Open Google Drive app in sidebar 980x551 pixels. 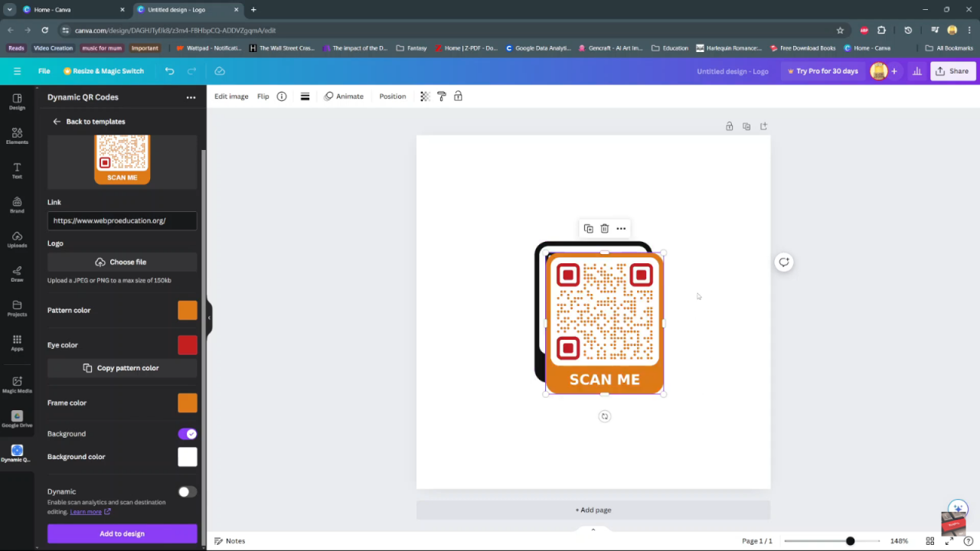pos(17,419)
